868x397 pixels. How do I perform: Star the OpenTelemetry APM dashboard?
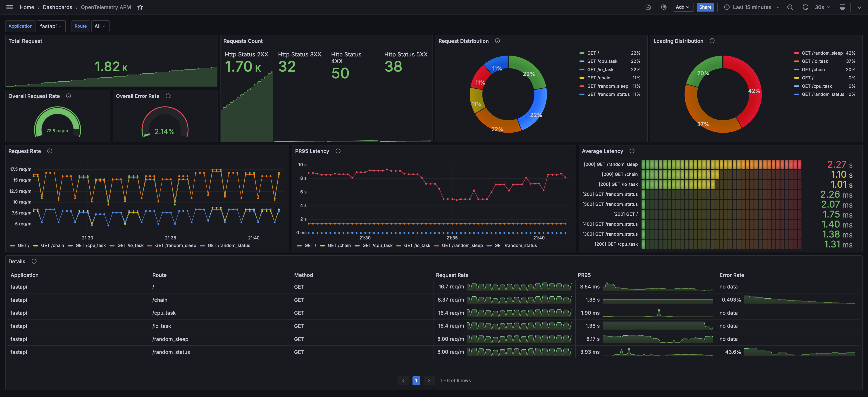tap(140, 7)
